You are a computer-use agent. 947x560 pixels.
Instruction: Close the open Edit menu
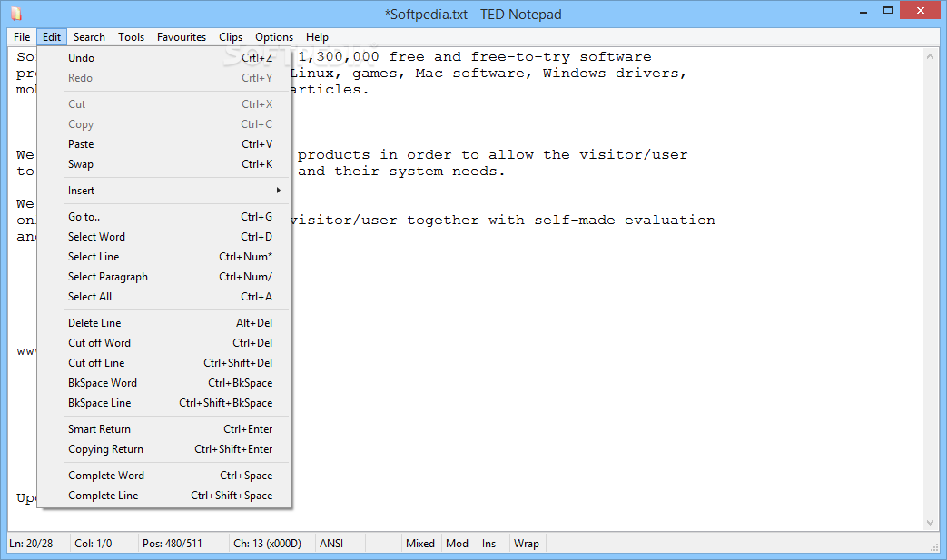[x=52, y=37]
